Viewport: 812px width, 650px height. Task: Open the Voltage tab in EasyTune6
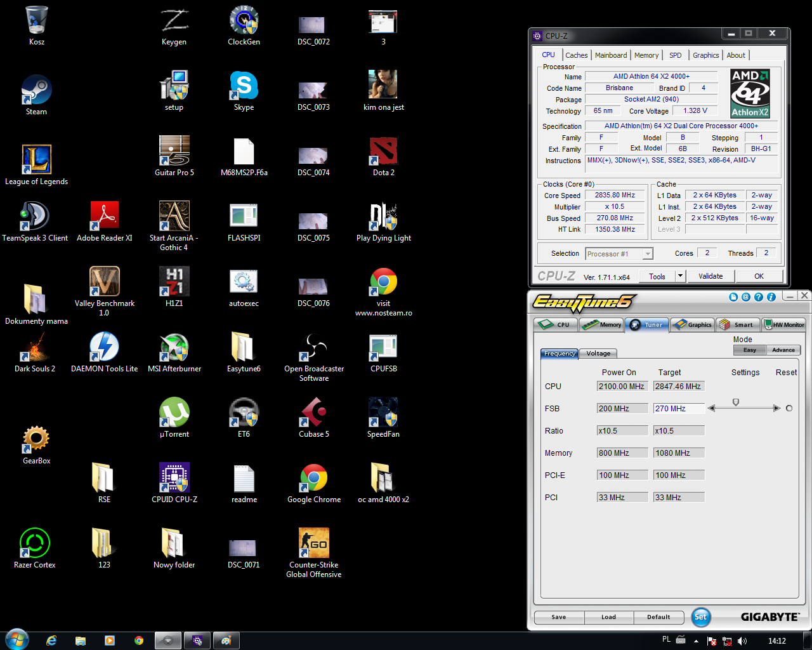(x=598, y=354)
